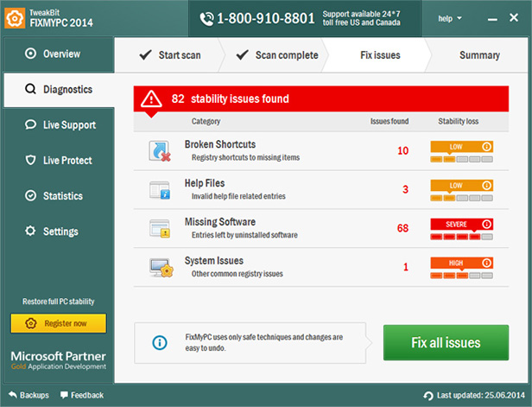View the Statistics page
This screenshot has height=407, width=532.
59,196
